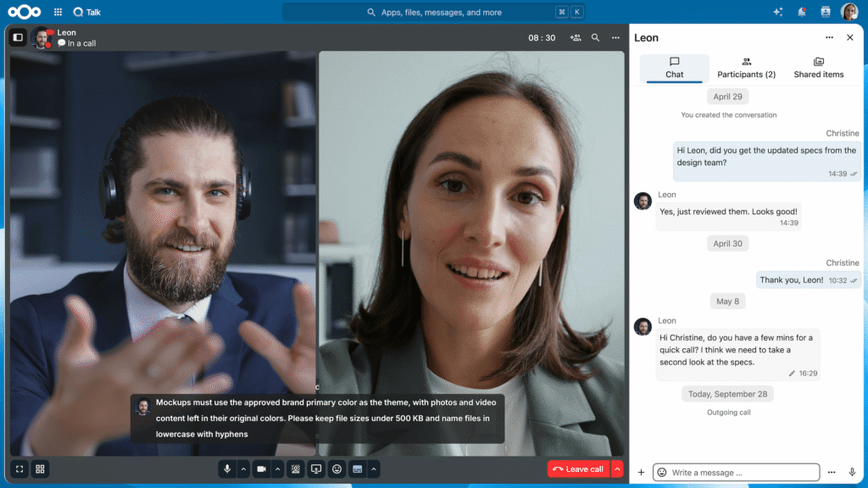Record a voice message
This screenshot has width=868, height=488.
click(852, 473)
